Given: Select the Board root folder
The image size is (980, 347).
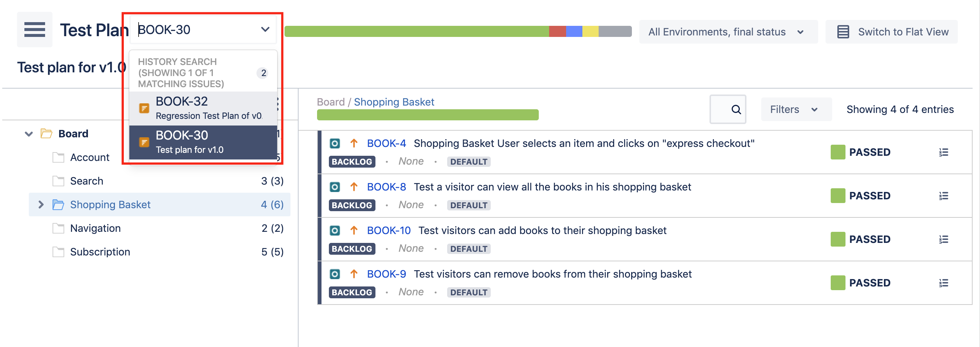Looking at the screenshot, I should pos(74,134).
